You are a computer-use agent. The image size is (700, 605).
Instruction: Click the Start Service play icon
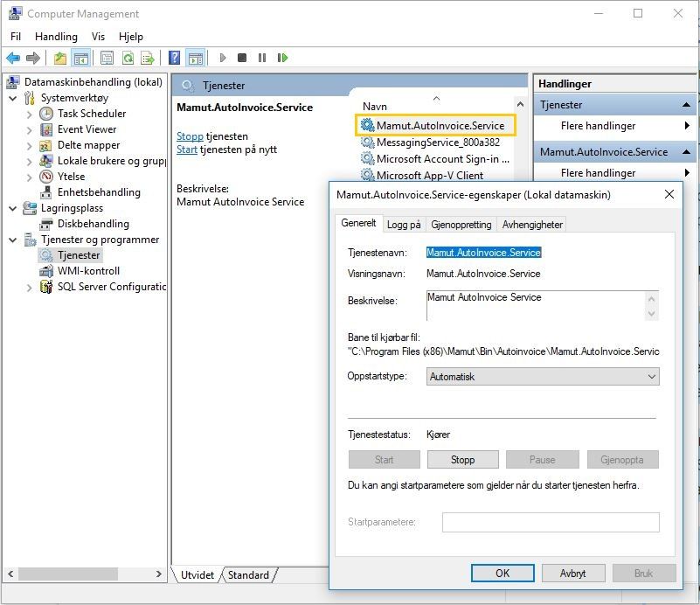[x=223, y=58]
